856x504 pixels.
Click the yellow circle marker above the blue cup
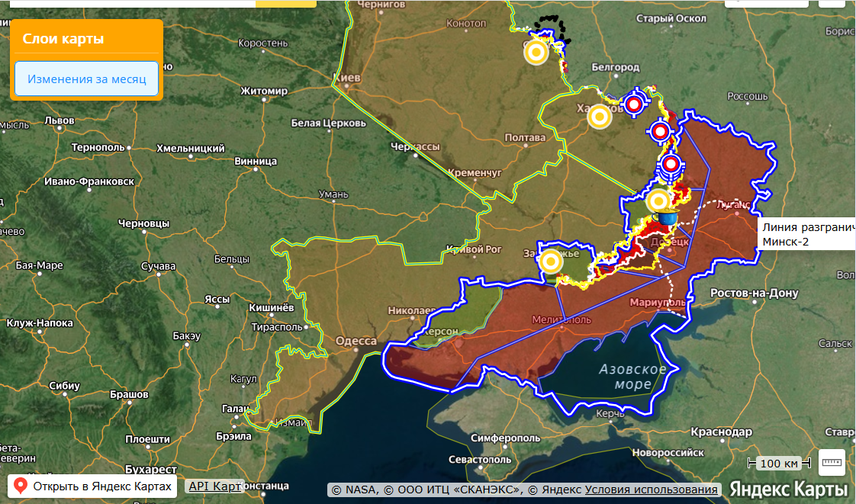point(658,201)
